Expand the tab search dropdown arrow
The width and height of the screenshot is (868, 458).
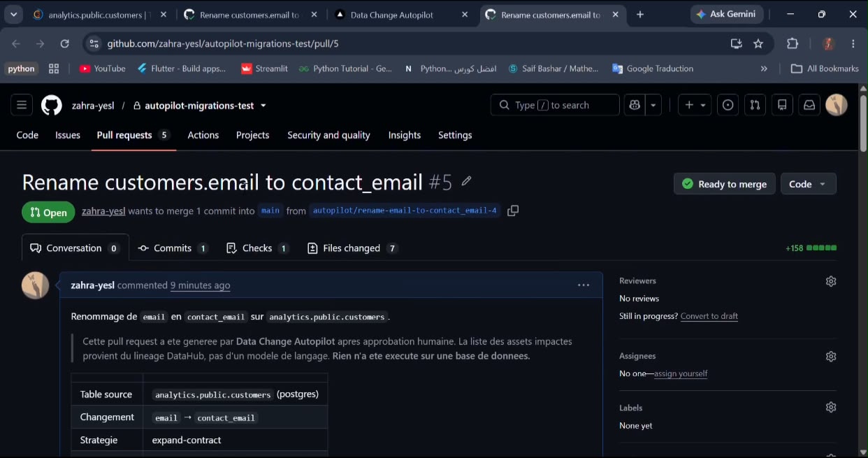[x=13, y=15]
